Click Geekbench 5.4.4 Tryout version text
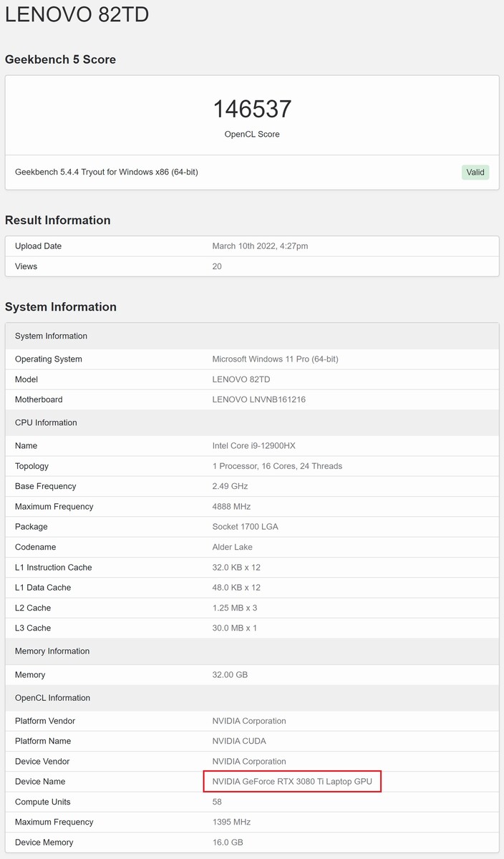Screen dimensions: 504x859 point(107,173)
